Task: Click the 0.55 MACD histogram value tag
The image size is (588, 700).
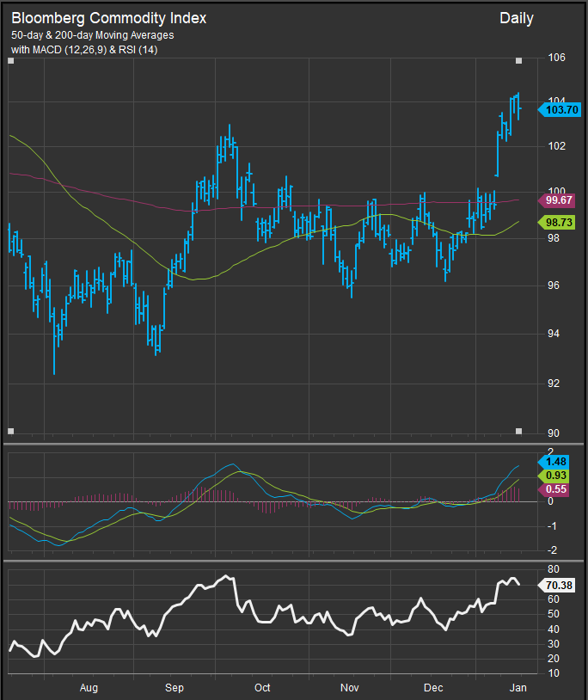Action: [x=554, y=489]
